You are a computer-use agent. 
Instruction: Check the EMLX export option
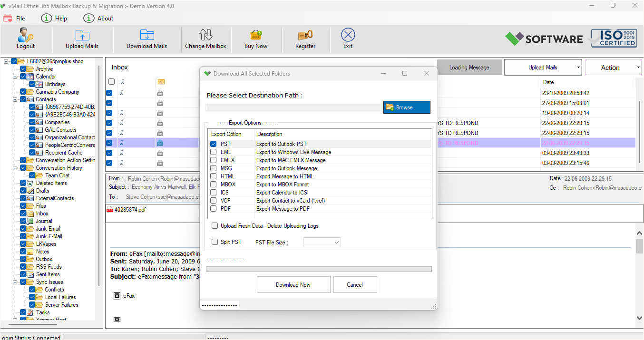pyautogui.click(x=214, y=160)
